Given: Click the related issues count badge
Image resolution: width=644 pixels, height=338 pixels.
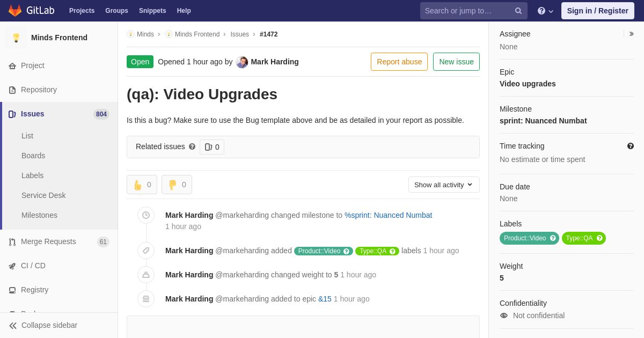Looking at the screenshot, I should point(212,147).
